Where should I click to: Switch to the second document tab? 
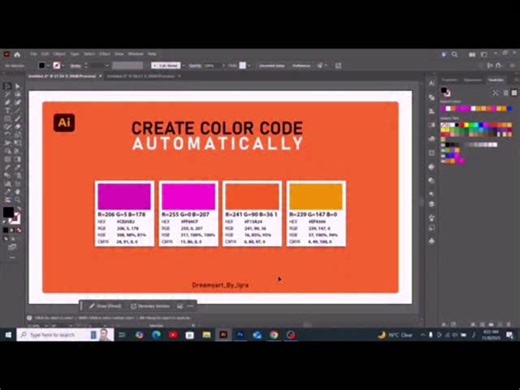pos(141,76)
